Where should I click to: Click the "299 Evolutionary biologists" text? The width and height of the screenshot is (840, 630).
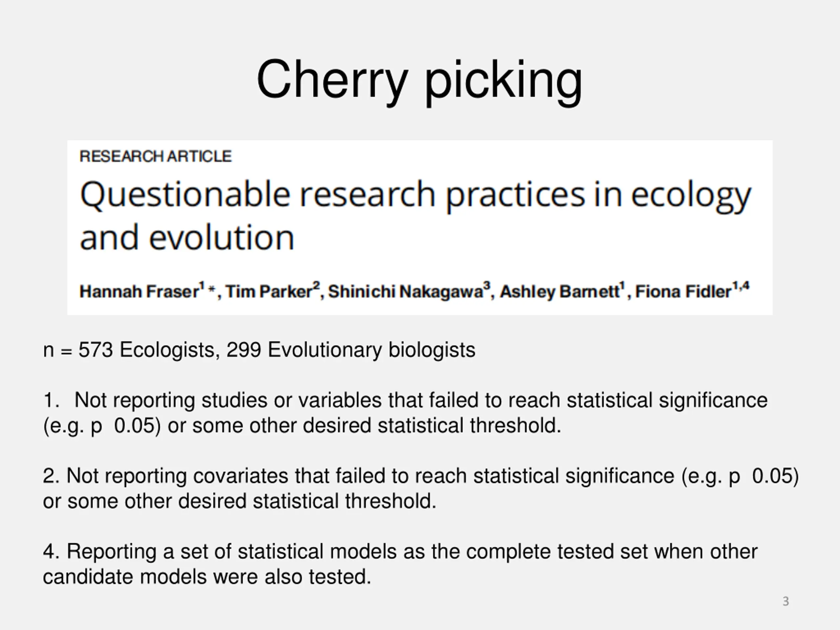tap(350, 350)
